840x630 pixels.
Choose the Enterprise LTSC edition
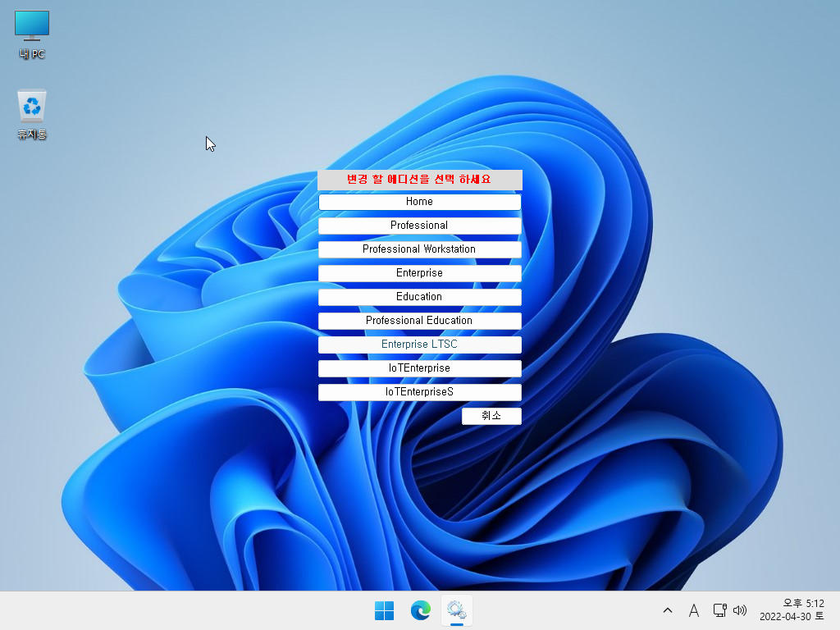pos(419,345)
